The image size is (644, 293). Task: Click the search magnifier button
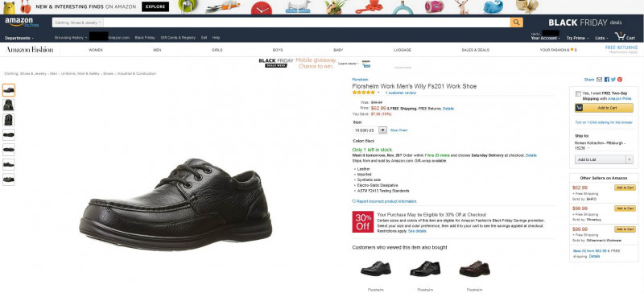click(516, 23)
